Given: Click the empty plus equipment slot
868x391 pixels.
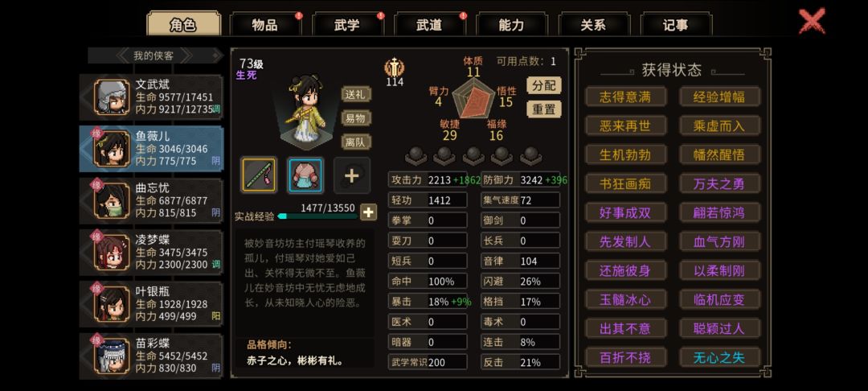Looking at the screenshot, I should point(352,175).
